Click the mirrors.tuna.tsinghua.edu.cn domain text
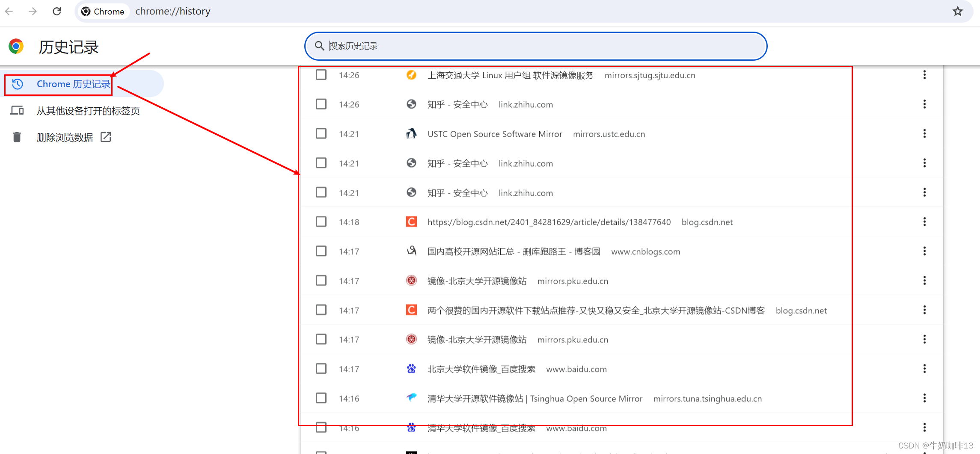The height and width of the screenshot is (454, 980). (707, 399)
